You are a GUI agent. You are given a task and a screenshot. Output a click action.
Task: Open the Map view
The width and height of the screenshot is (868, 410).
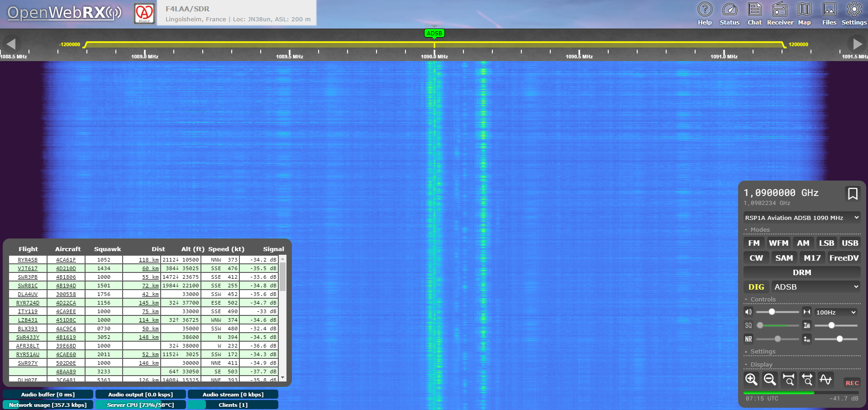pos(804,14)
